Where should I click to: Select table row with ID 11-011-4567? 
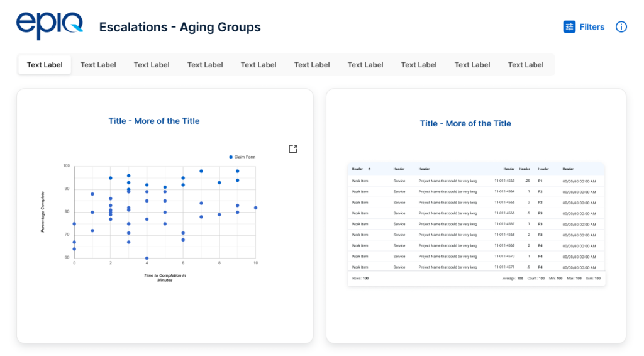(476, 224)
